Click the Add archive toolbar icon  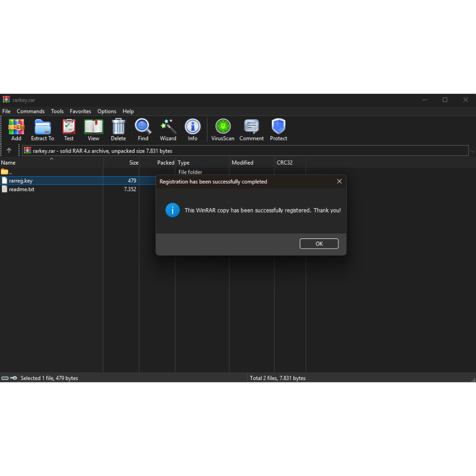pos(16,126)
